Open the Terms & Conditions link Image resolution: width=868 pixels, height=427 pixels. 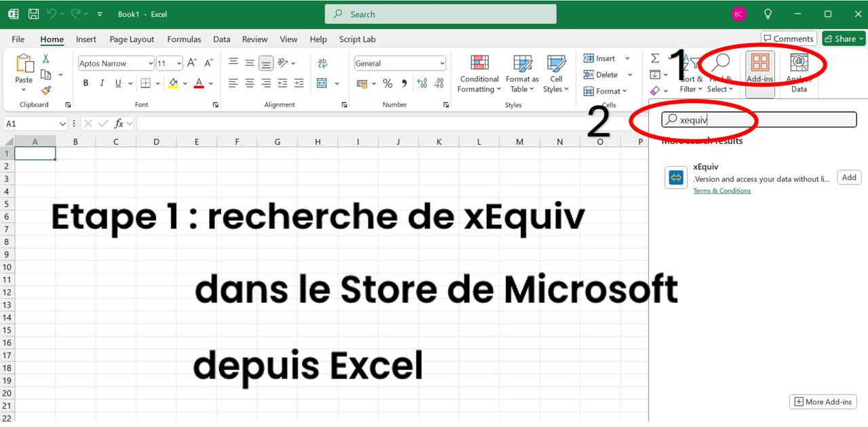click(x=722, y=191)
